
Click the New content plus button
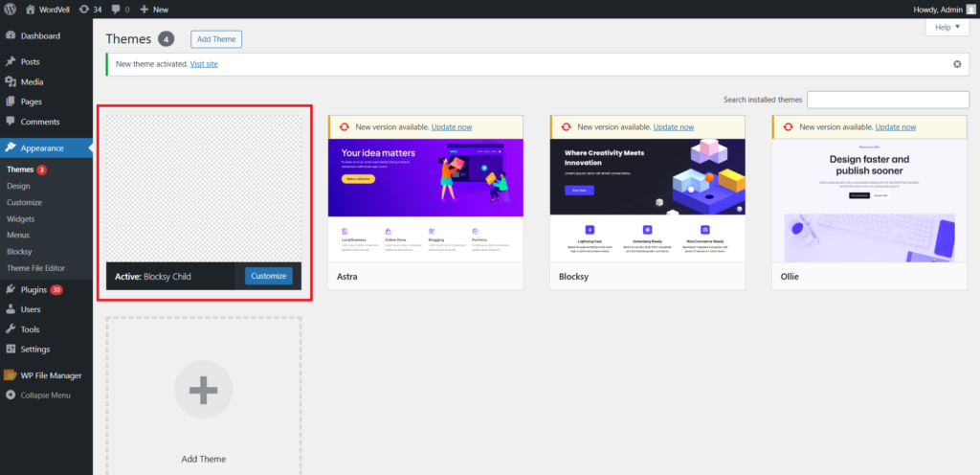coord(154,10)
